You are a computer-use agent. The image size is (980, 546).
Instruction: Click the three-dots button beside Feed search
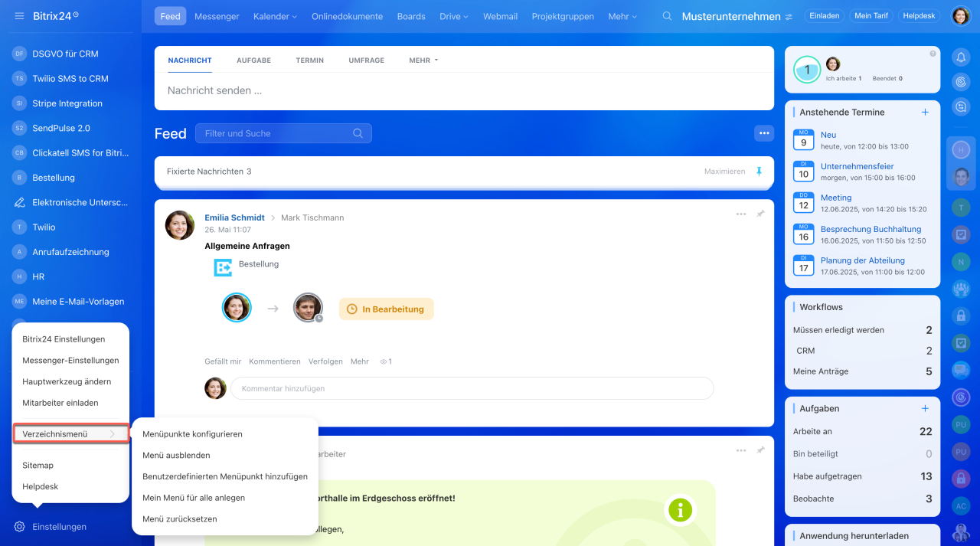[763, 133]
